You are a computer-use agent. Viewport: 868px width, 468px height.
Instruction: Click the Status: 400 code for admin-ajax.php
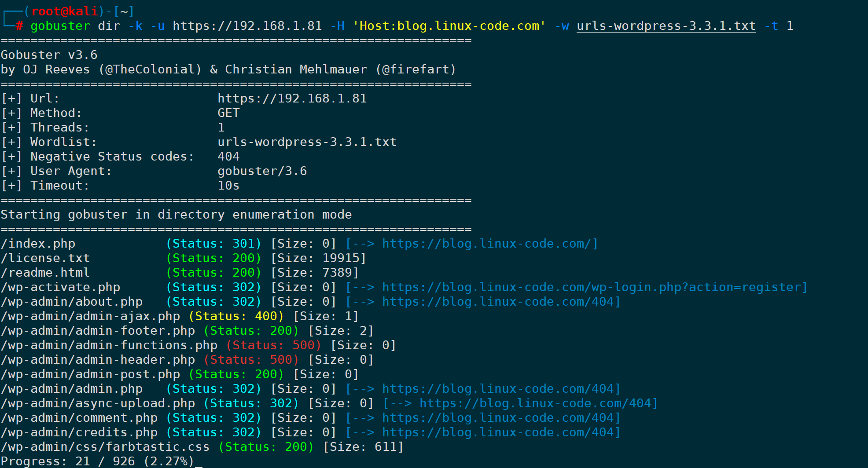coord(236,316)
